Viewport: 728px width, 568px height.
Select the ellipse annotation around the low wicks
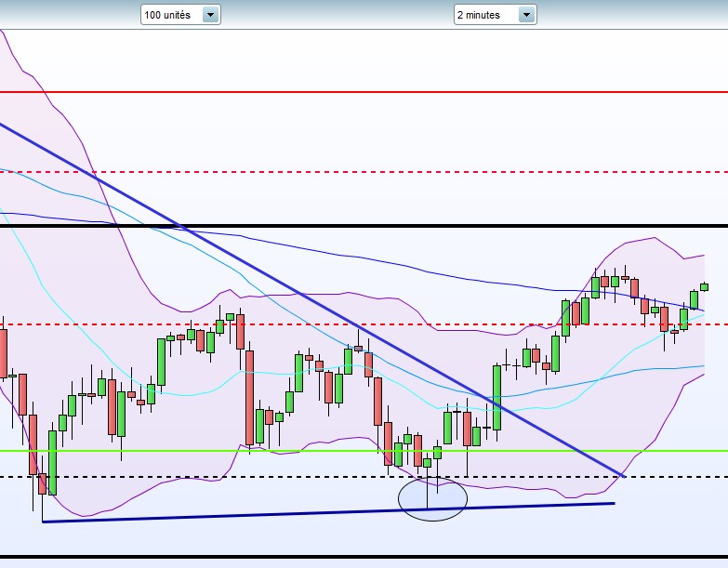[432, 499]
